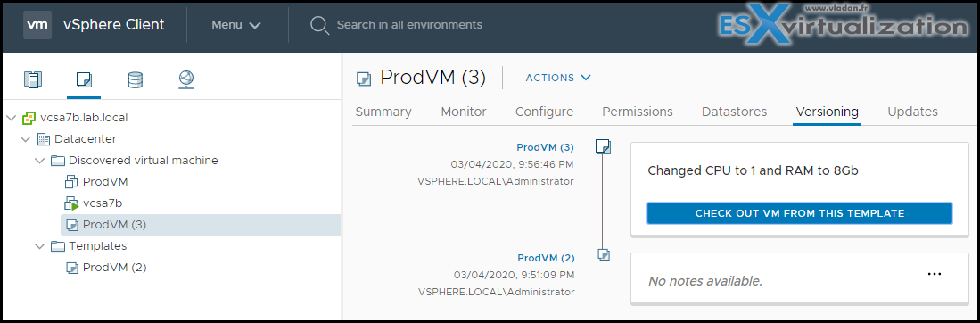980x323 pixels.
Task: Click VSPHERE.LOCAL\Administrator under ProdVM (3)
Action: point(496,181)
